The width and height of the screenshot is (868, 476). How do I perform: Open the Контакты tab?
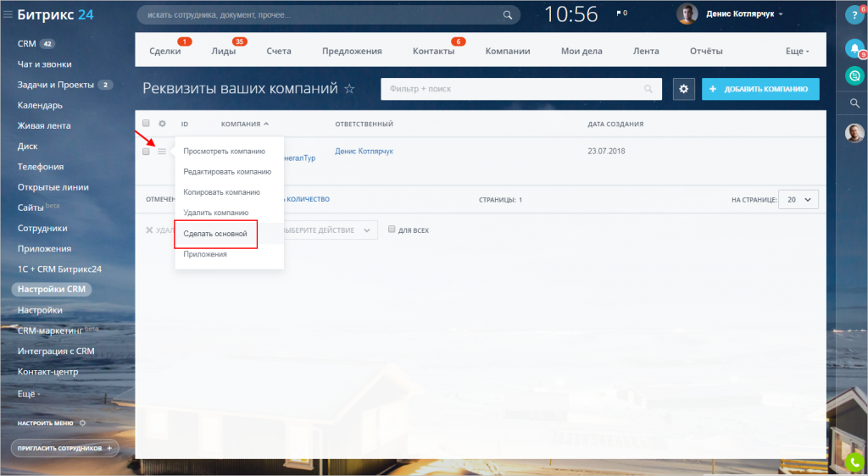pos(433,51)
